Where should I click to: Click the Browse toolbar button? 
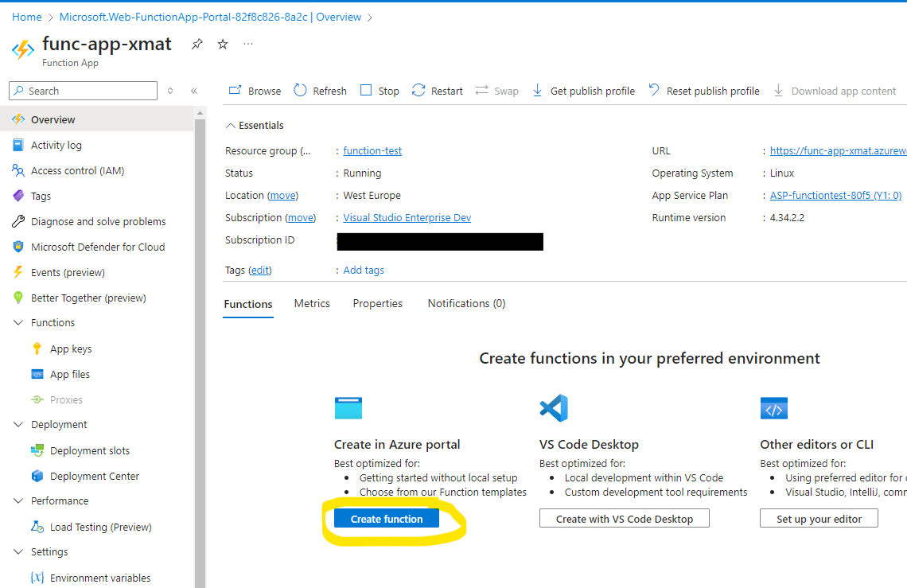255,91
